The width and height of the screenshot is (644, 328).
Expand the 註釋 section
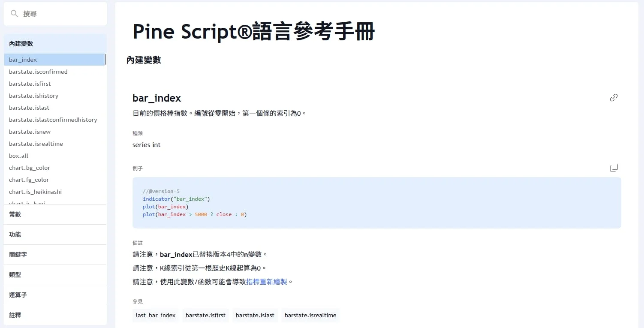coord(55,315)
